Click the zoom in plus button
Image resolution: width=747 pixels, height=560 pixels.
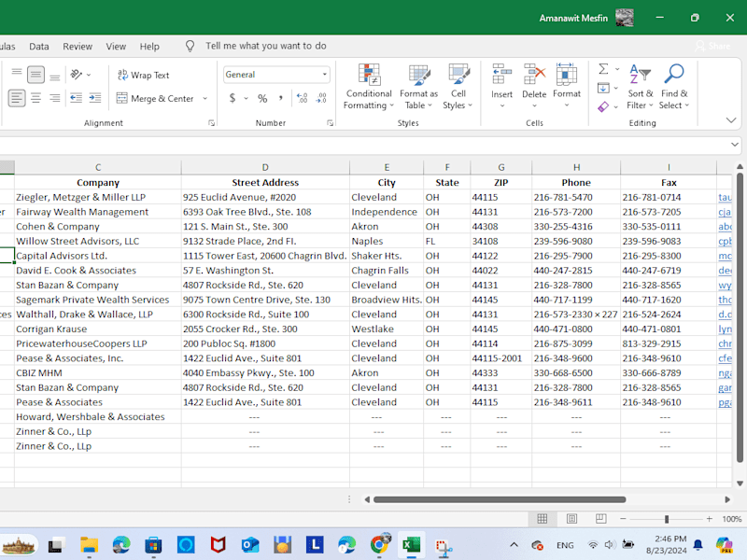709,519
